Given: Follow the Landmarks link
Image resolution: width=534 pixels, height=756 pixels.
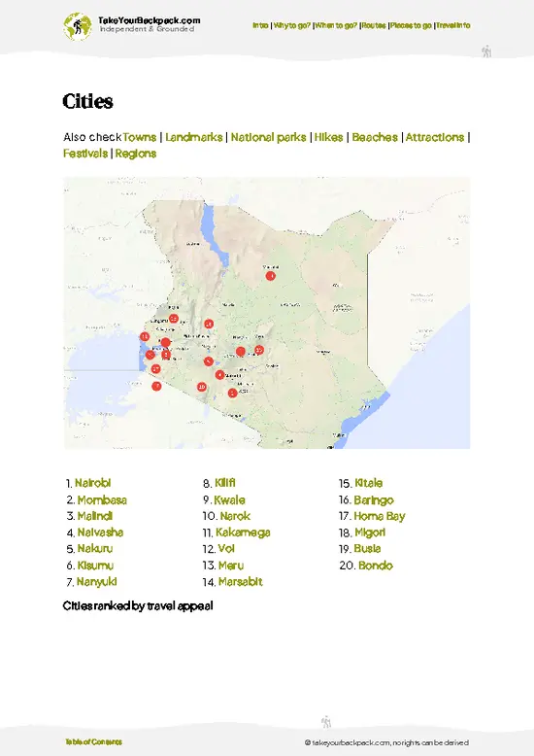Looking at the screenshot, I should click(194, 137).
